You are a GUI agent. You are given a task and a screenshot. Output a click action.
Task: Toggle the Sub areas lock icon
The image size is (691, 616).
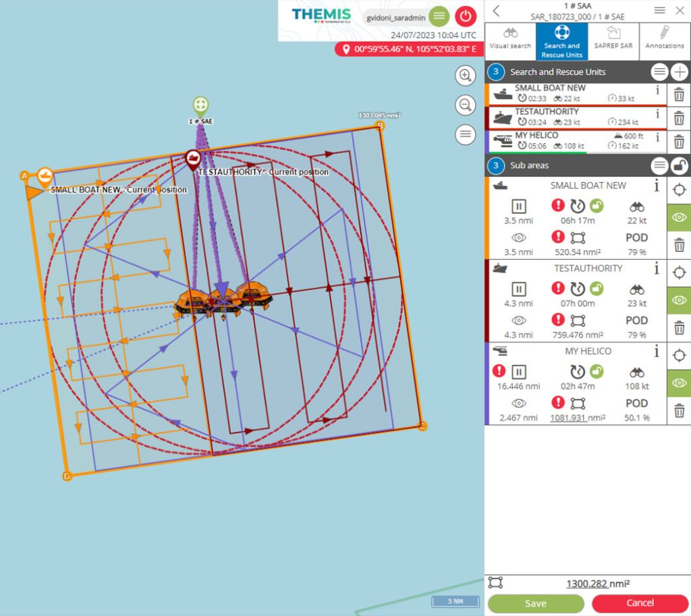pyautogui.click(x=679, y=165)
